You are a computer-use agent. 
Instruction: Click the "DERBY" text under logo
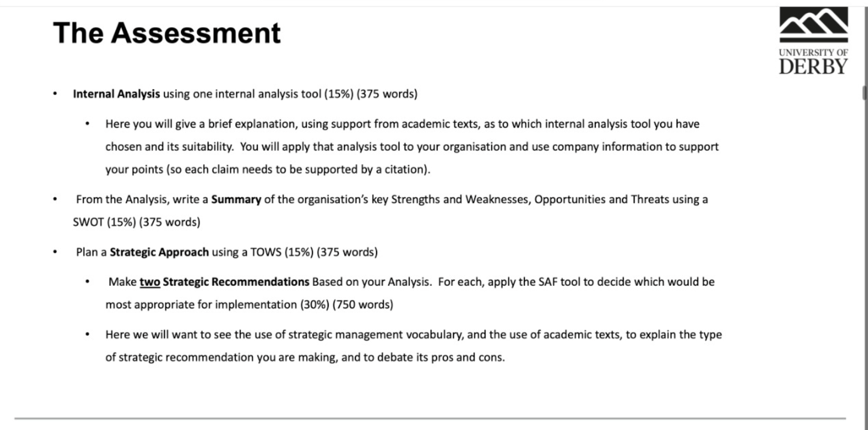click(813, 67)
